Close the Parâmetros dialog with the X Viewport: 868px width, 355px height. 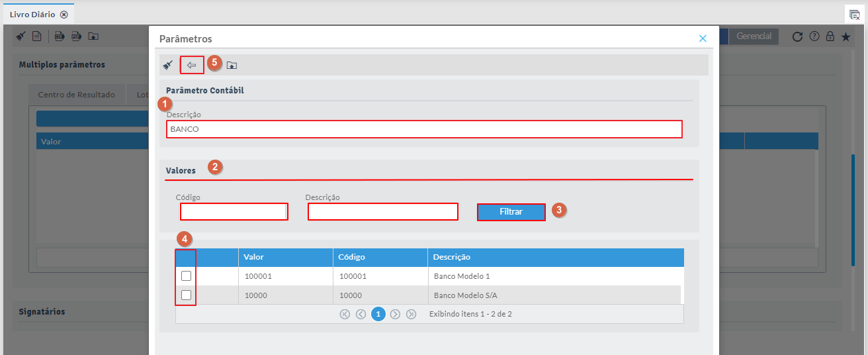(703, 38)
